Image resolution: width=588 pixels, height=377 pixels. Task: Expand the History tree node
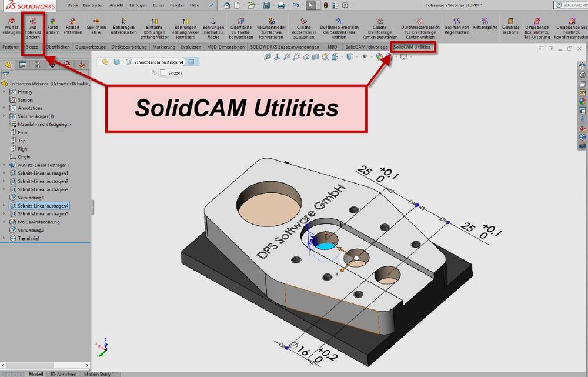[5, 92]
